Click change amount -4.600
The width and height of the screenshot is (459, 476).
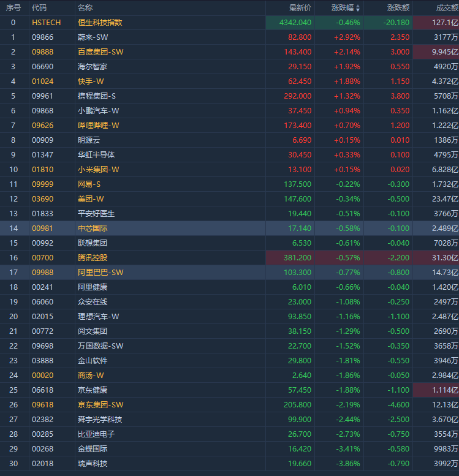398,405
